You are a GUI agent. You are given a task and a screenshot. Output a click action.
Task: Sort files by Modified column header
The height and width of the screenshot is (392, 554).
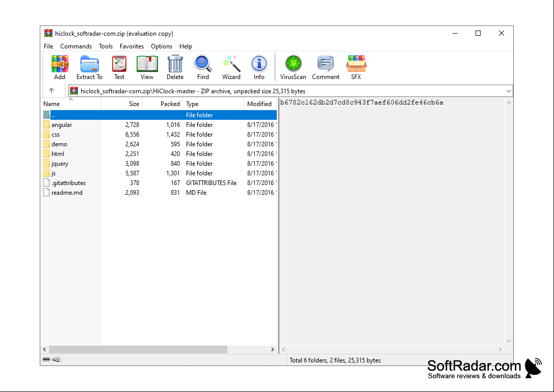click(260, 104)
